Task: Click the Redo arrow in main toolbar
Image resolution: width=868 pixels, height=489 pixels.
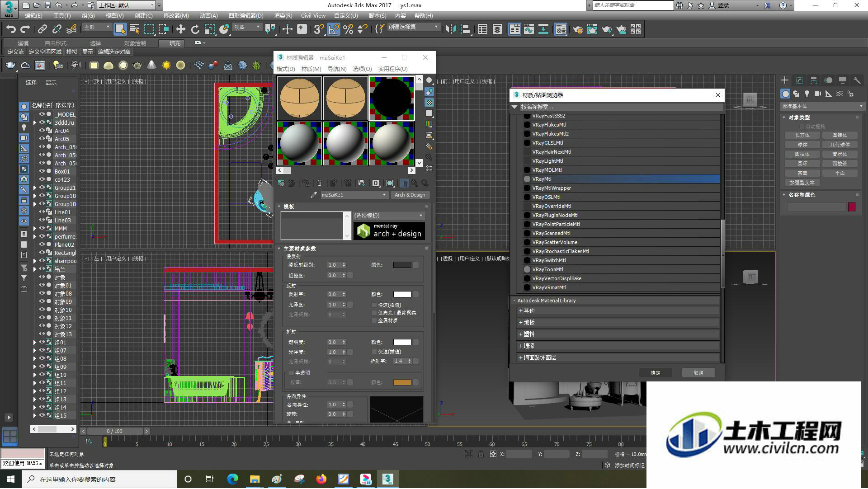Action: (25, 29)
